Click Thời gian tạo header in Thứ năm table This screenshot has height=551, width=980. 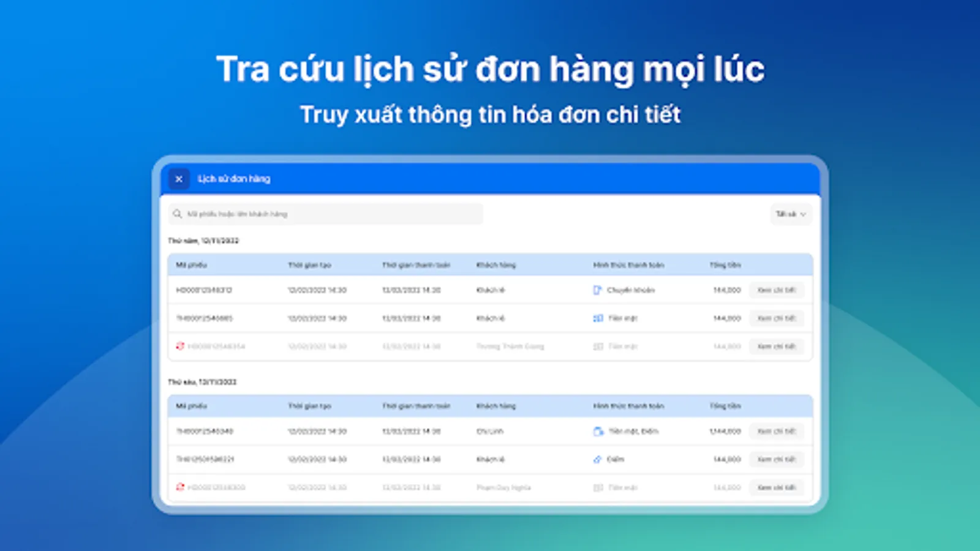click(309, 265)
